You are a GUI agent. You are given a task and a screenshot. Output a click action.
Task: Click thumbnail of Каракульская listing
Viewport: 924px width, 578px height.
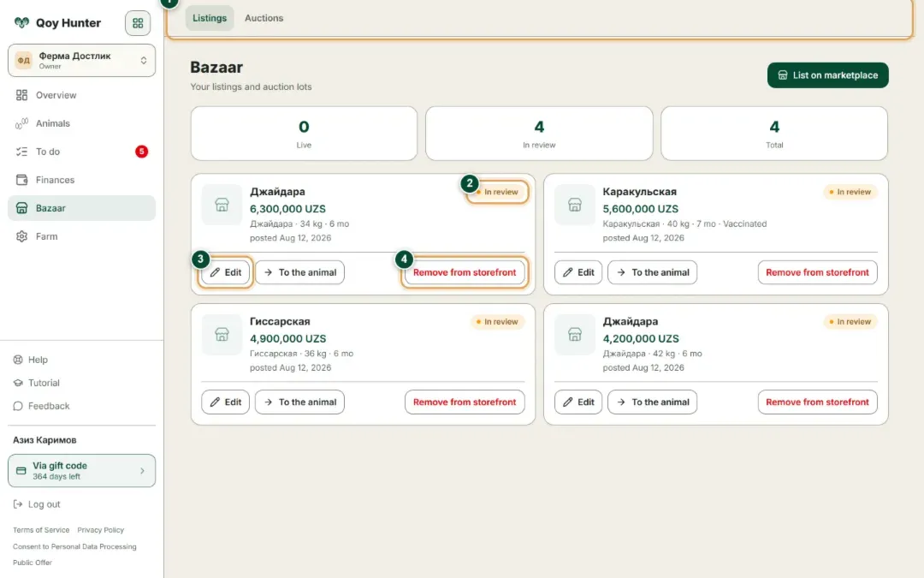575,205
